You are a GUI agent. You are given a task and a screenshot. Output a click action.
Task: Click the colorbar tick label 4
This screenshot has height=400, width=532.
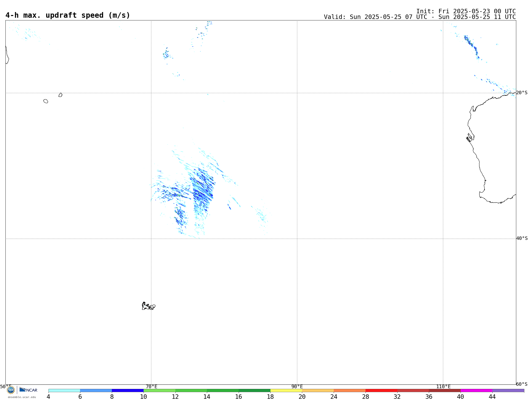[49, 397]
